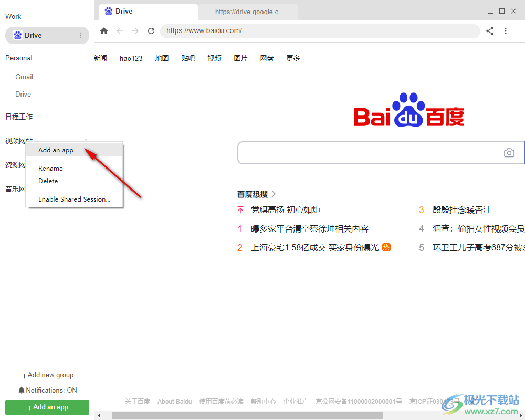Open the three-dot browser menu icon
This screenshot has height=420, width=525.
[x=506, y=31]
